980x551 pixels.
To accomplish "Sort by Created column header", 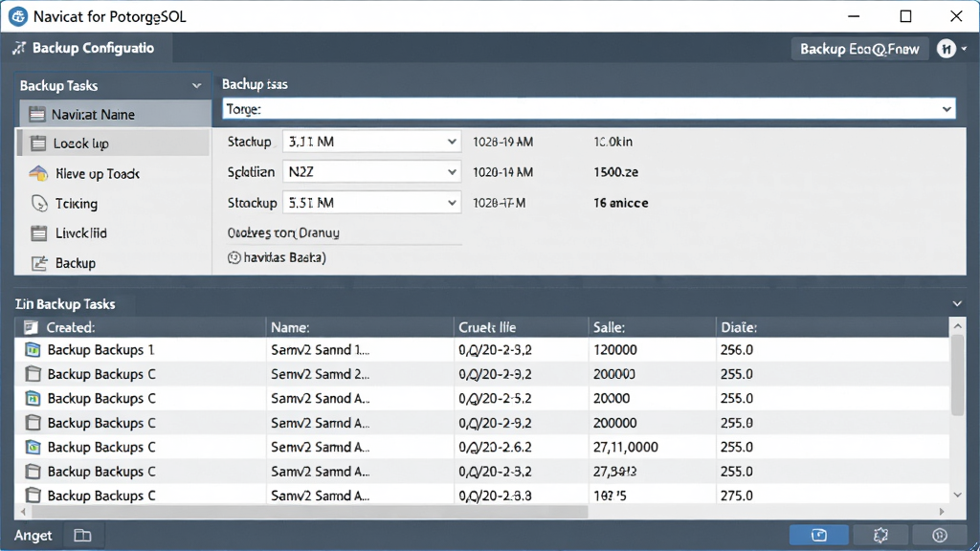I will [141, 327].
